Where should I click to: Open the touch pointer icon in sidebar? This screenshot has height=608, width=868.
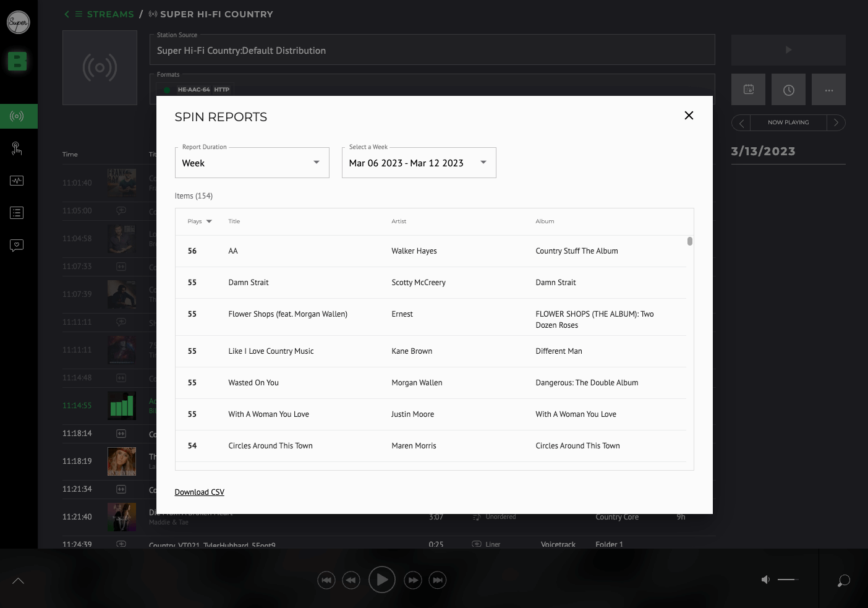[17, 148]
